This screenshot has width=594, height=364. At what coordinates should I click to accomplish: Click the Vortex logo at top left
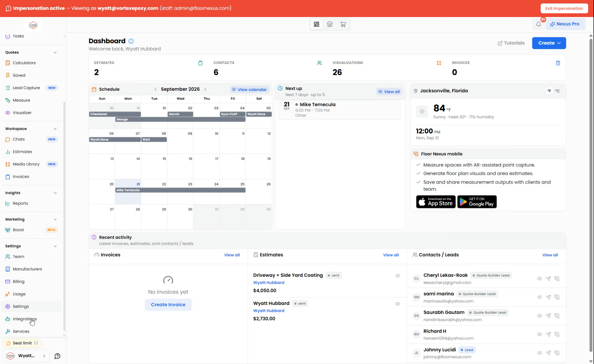click(x=33, y=25)
